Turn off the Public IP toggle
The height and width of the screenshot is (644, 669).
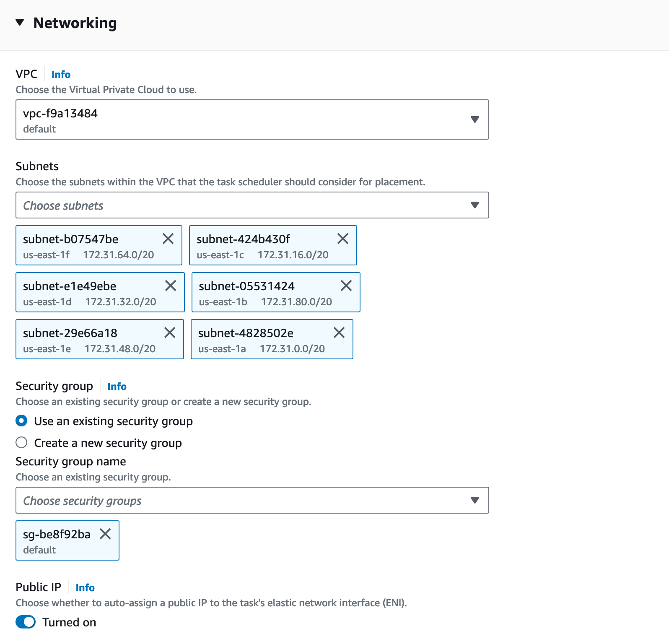(x=26, y=622)
